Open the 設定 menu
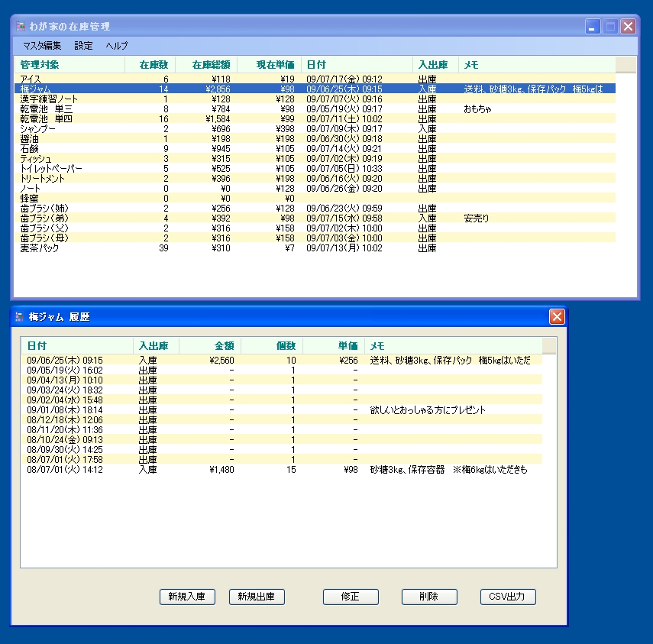 click(x=83, y=45)
